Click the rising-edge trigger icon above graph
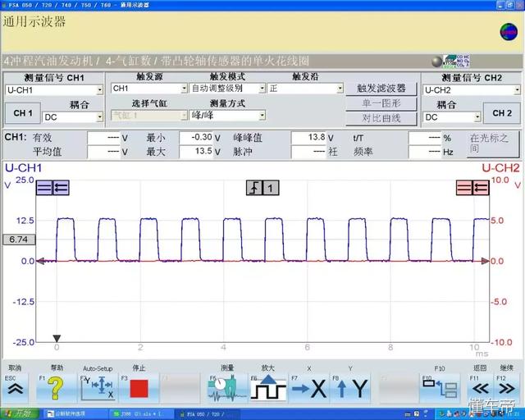Screen dimensions: 525x420 point(254,188)
